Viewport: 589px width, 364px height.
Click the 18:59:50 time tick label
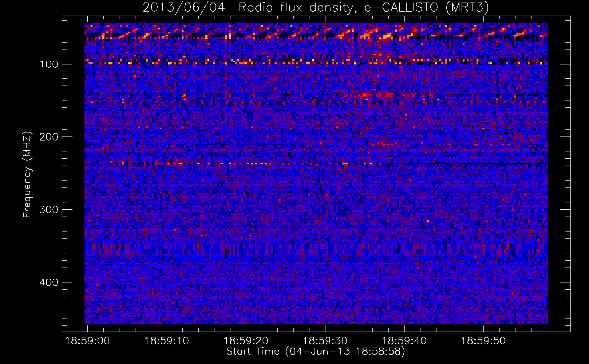click(x=483, y=341)
